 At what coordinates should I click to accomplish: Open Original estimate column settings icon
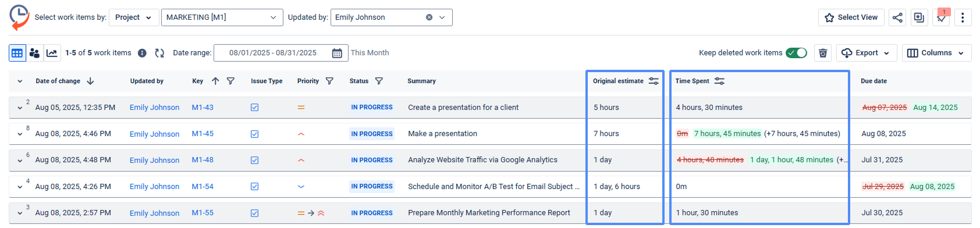click(654, 81)
